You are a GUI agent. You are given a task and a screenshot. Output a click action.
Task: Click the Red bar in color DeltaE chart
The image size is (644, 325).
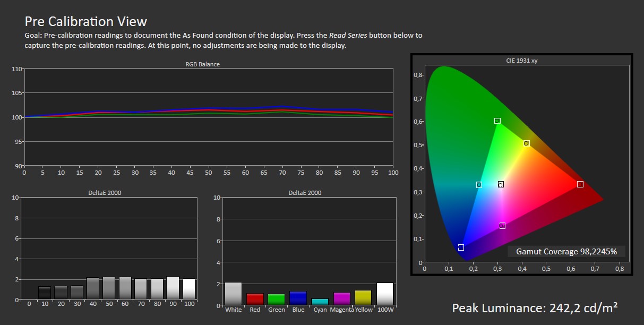click(255, 300)
